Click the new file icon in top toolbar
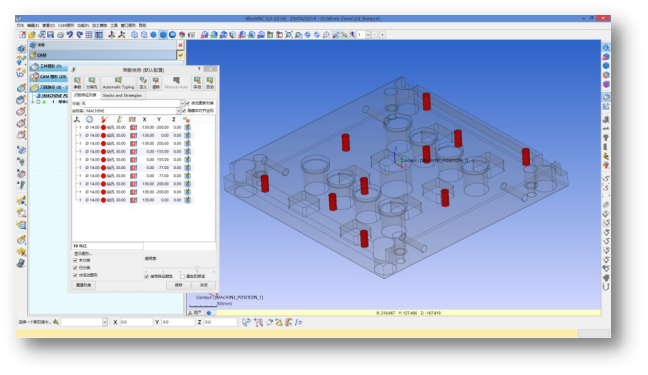This screenshot has width=648, height=375. tap(23, 35)
